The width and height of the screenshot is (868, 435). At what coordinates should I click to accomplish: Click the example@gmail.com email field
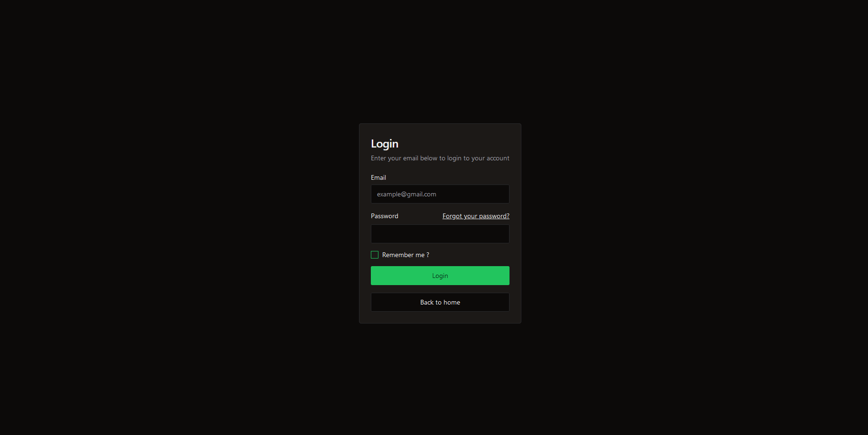point(440,194)
